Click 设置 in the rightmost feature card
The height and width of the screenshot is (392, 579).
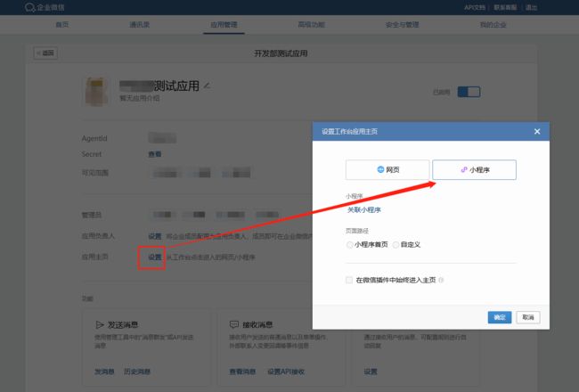tap(371, 372)
